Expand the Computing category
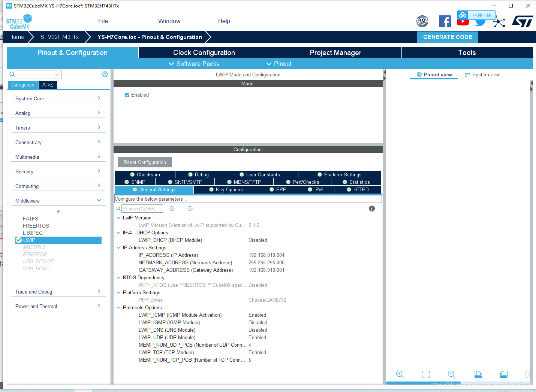Screen dimensions: 536x392 point(58,186)
